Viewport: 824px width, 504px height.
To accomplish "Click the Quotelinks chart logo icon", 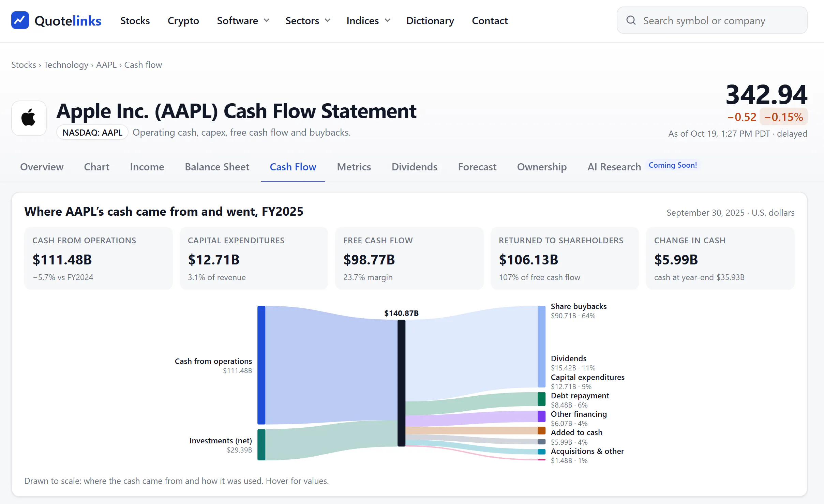I will (x=20, y=20).
